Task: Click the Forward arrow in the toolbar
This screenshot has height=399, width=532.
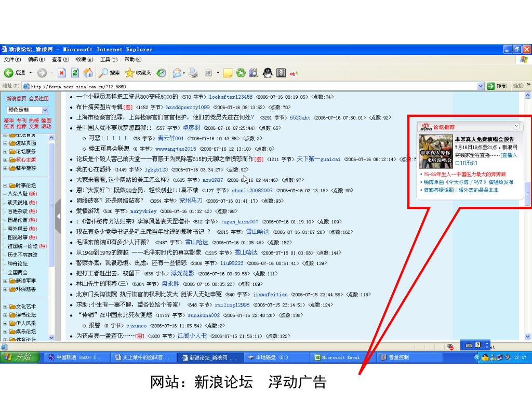Action: tap(42, 73)
